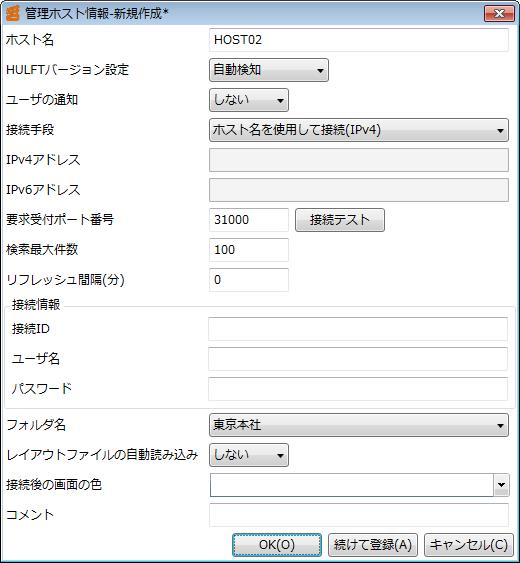Focus the ホスト名 field containing HOST02

pyautogui.click(x=359, y=40)
